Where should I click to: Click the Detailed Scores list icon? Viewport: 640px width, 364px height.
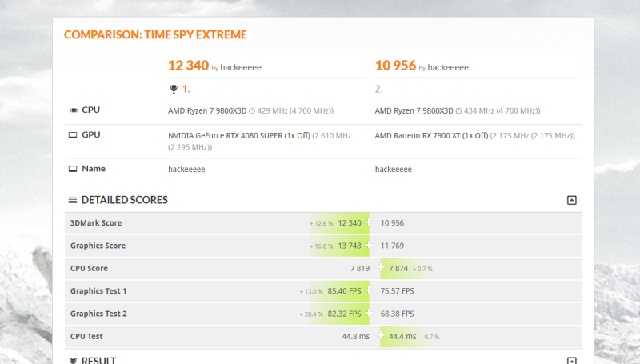click(73, 200)
